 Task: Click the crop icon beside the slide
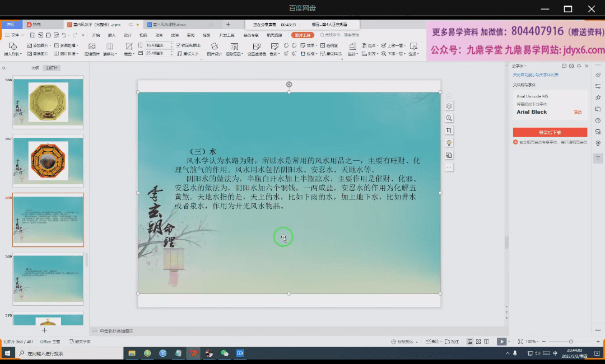[449, 130]
